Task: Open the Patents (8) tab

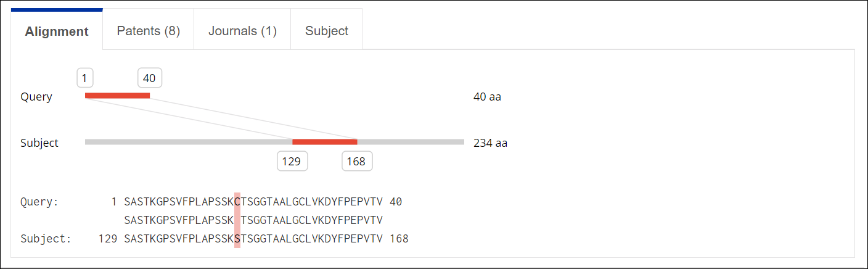Action: (x=148, y=31)
